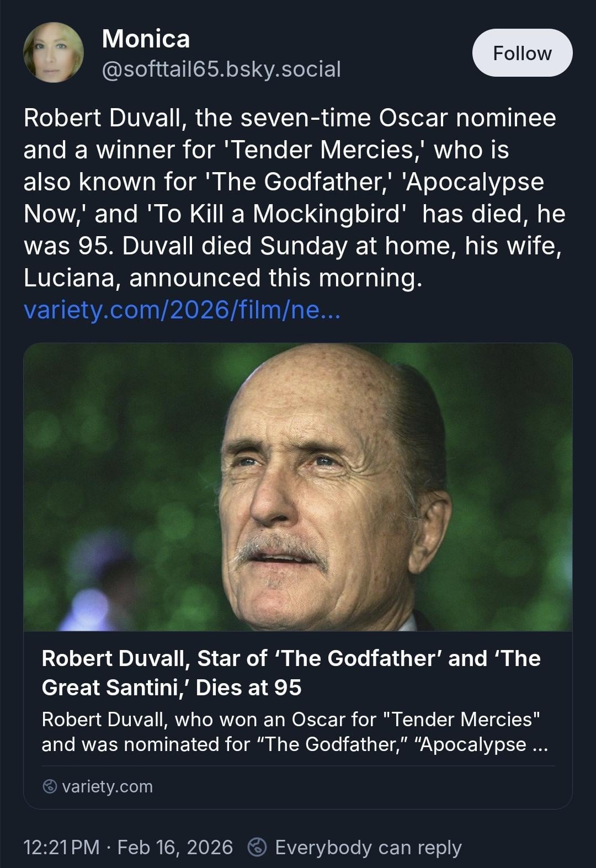Click headline "Robert Duvall, Star of 'The Godfather'"
Screen dimensions: 596x868
tap(291, 658)
